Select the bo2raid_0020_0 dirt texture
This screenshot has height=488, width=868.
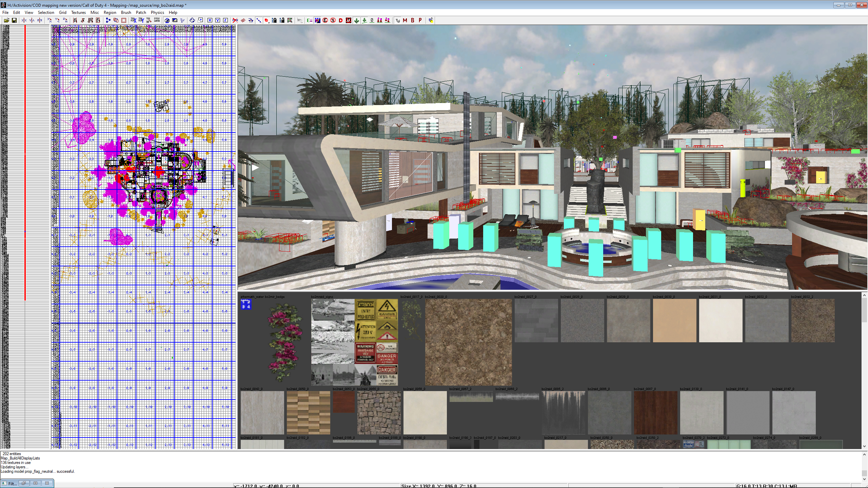tap(468, 342)
